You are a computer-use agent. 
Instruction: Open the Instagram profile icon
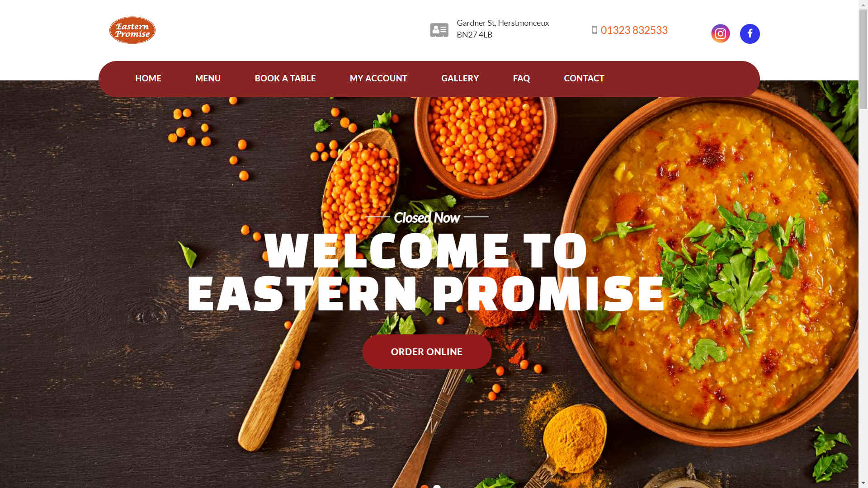tap(721, 34)
